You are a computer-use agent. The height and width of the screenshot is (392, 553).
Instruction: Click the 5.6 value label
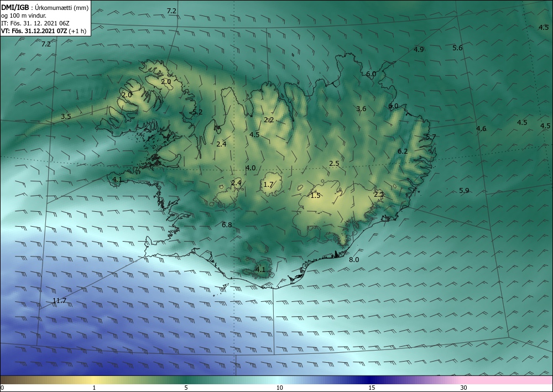(457, 48)
